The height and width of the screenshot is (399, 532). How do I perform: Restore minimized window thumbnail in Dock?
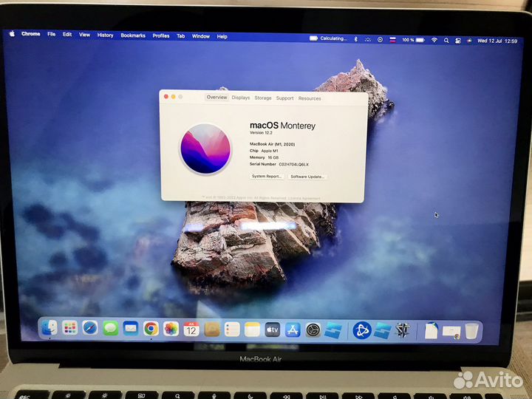point(451,332)
